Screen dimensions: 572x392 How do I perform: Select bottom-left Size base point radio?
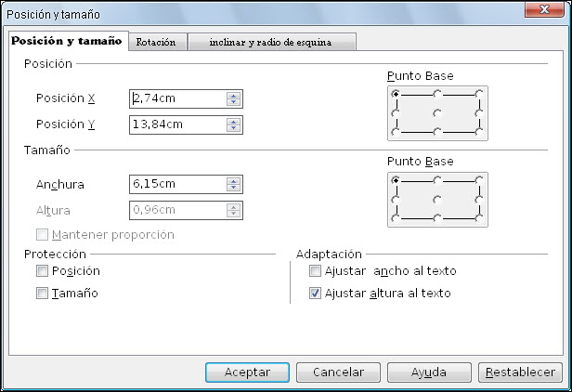pyautogui.click(x=396, y=218)
